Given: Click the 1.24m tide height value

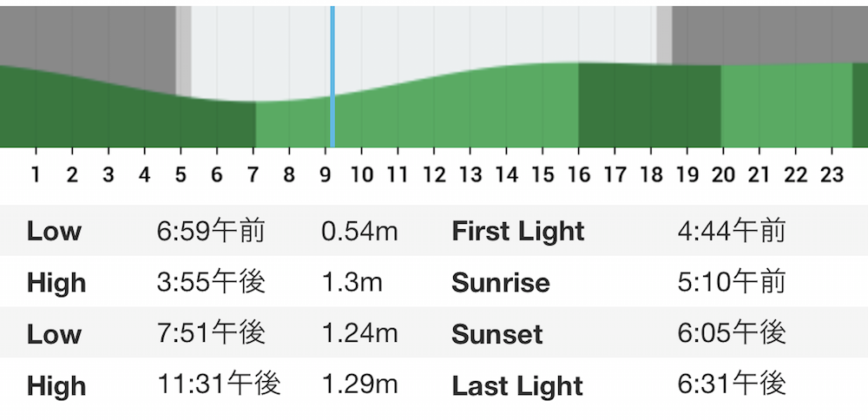Looking at the screenshot, I should tap(359, 334).
